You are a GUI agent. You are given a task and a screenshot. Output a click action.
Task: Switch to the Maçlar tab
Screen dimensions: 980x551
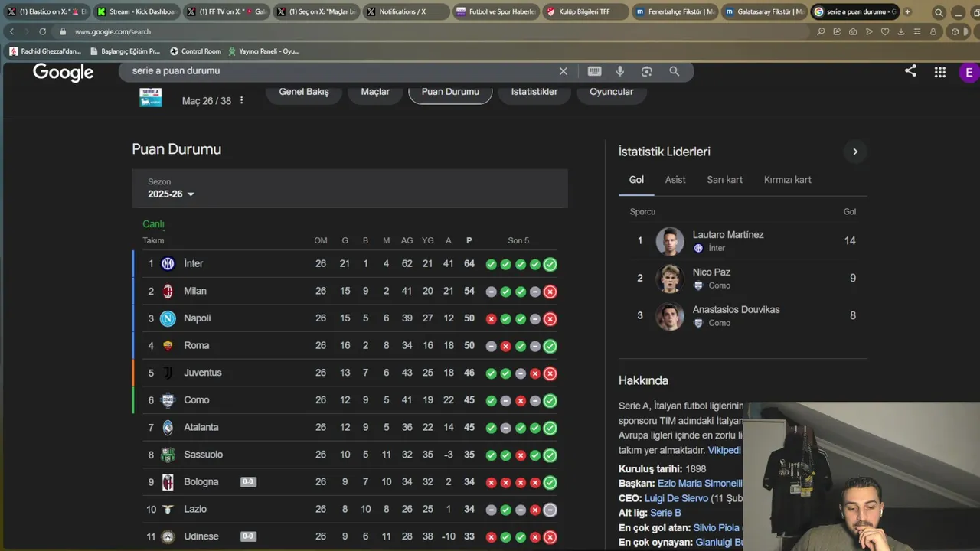[x=375, y=91]
